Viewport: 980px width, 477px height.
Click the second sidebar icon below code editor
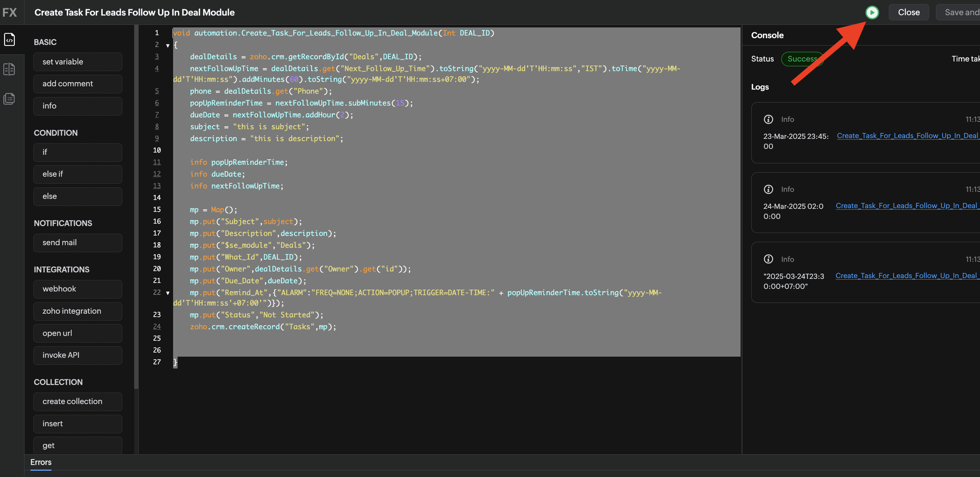click(x=10, y=69)
